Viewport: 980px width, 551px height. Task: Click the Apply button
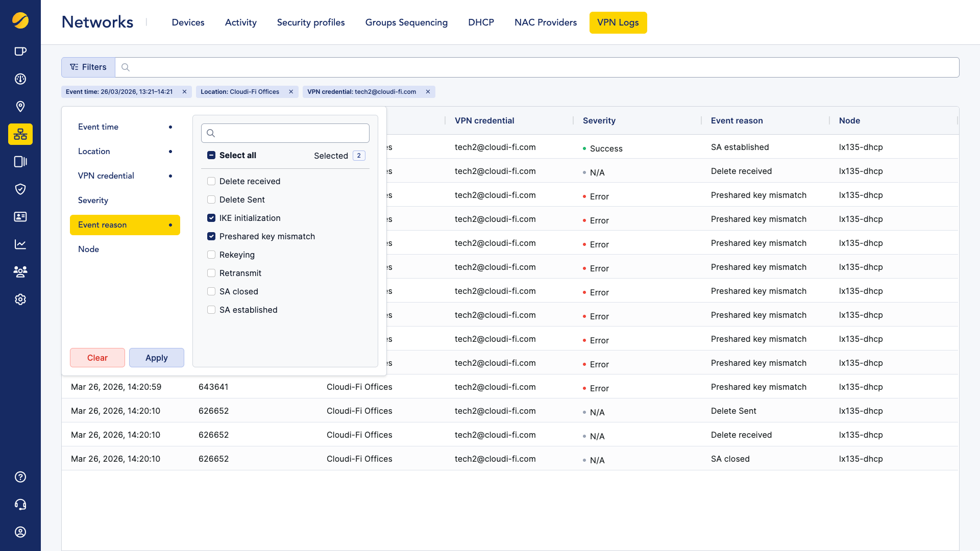pos(156,358)
